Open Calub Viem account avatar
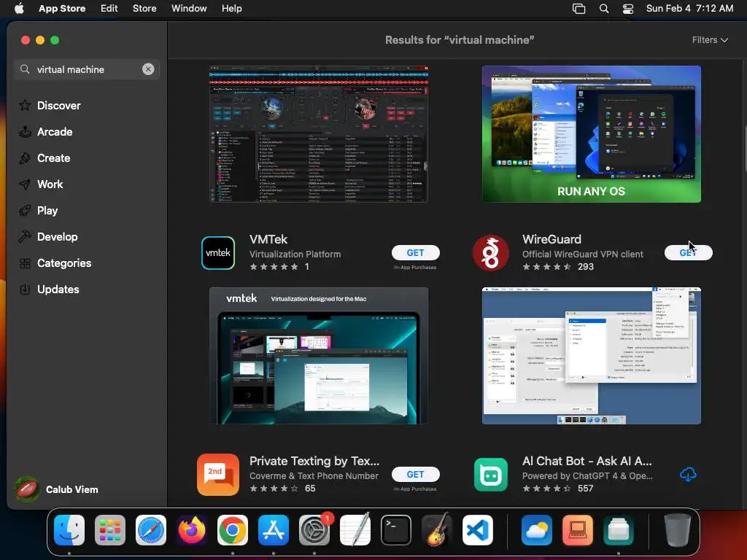 (x=27, y=489)
